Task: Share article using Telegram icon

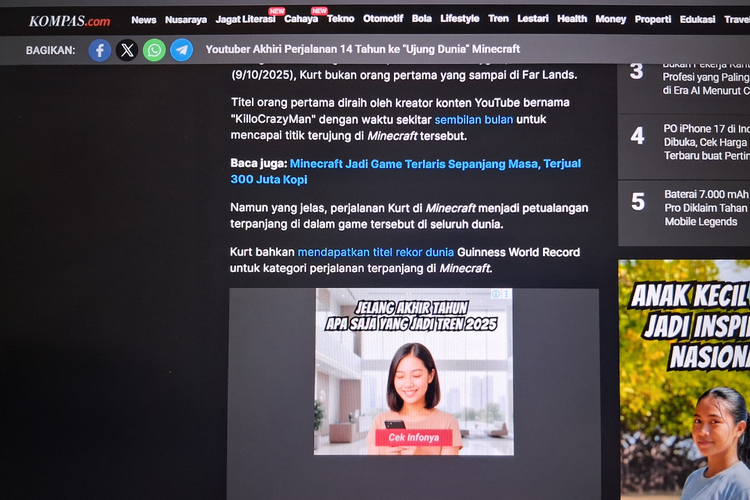Action: coord(181,50)
